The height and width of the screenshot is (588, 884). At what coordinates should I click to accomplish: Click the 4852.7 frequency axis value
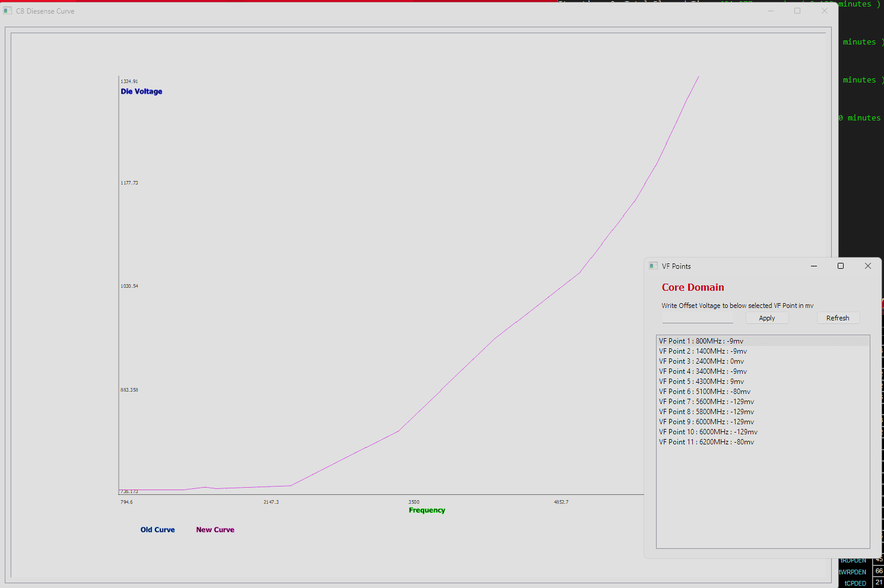(x=561, y=502)
